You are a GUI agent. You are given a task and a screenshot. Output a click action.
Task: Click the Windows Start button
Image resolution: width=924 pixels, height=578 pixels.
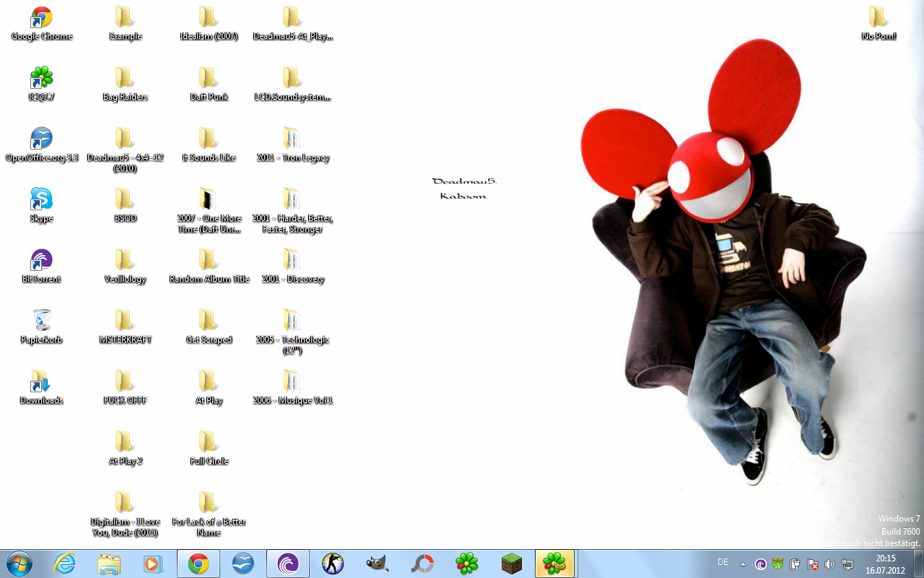tap(19, 564)
